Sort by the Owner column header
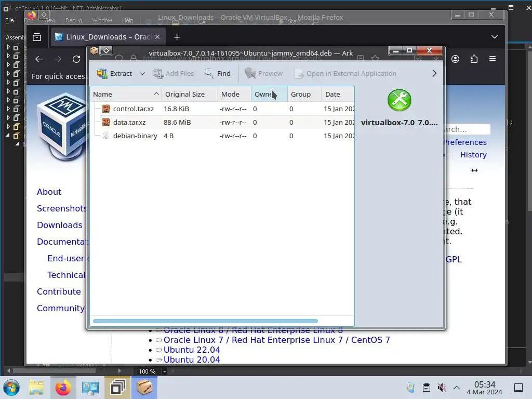 (269, 95)
